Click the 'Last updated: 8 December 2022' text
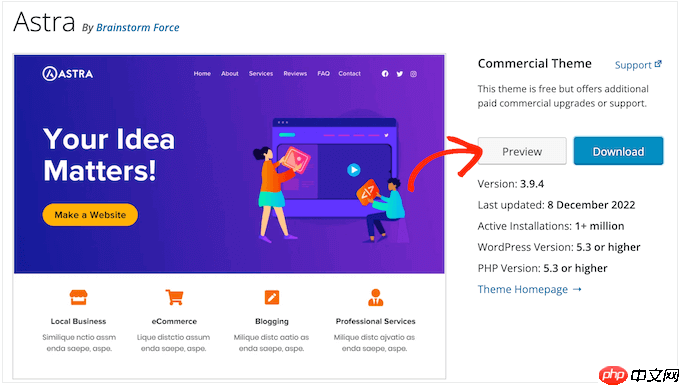The image size is (680, 385). point(556,205)
